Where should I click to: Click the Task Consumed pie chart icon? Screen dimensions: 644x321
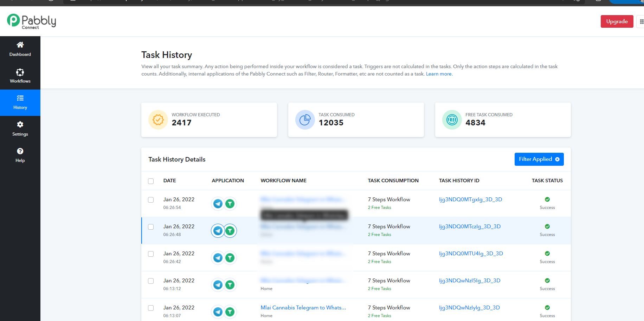(x=305, y=120)
